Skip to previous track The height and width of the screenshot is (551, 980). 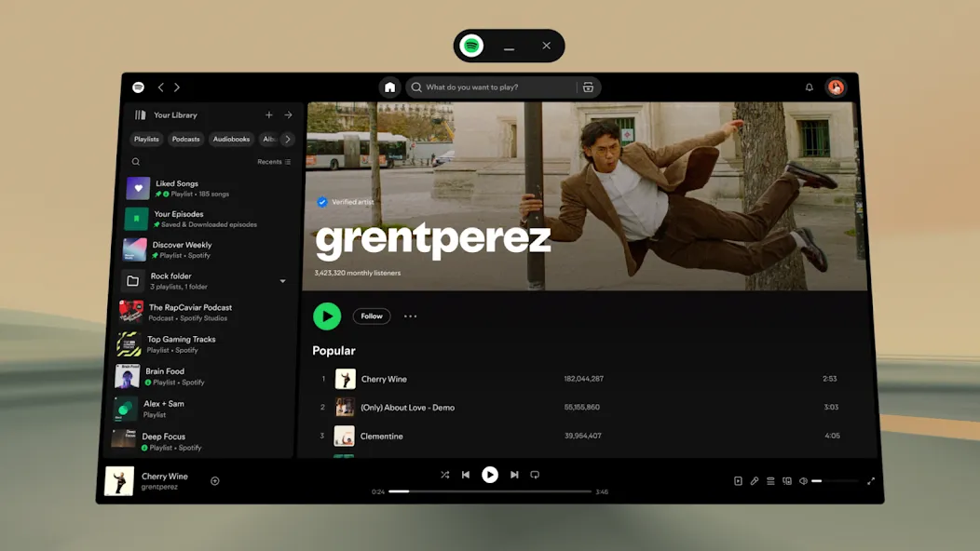pyautogui.click(x=466, y=475)
